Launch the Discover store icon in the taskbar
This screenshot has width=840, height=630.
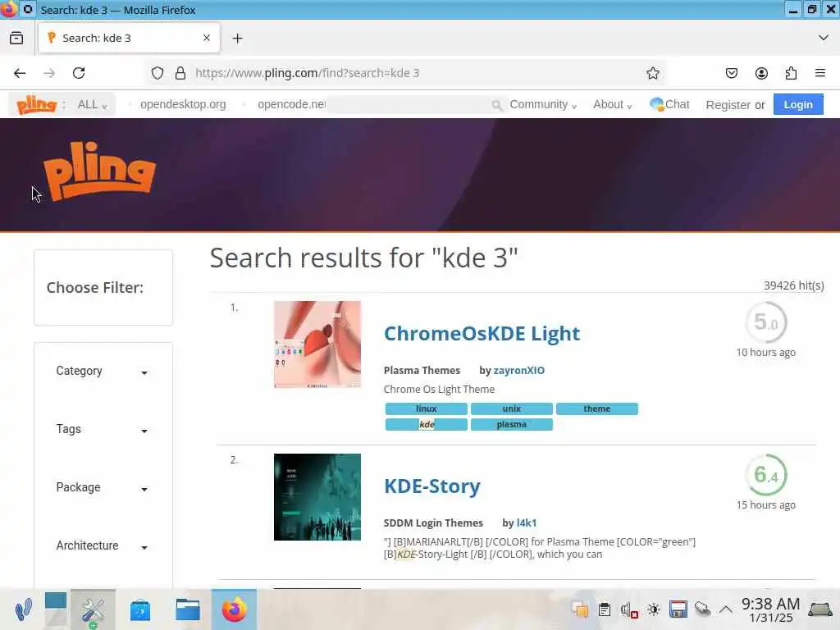[x=139, y=610]
